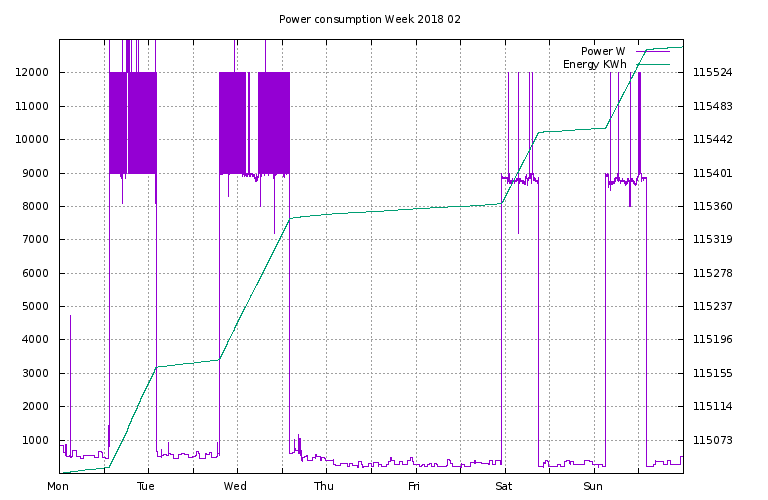Click the right axis value 115073
Screen dimensions: 768x500
(713, 440)
